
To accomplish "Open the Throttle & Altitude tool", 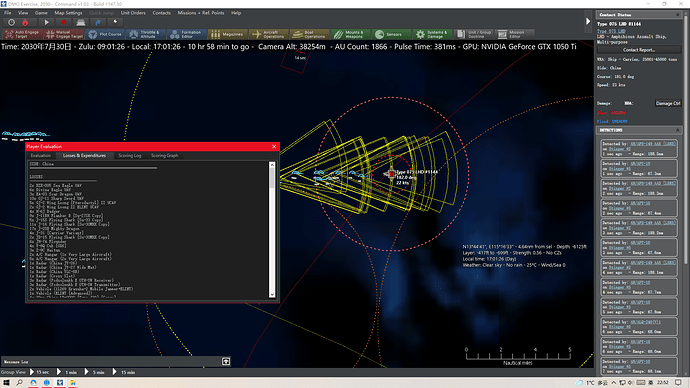I will (146, 34).
